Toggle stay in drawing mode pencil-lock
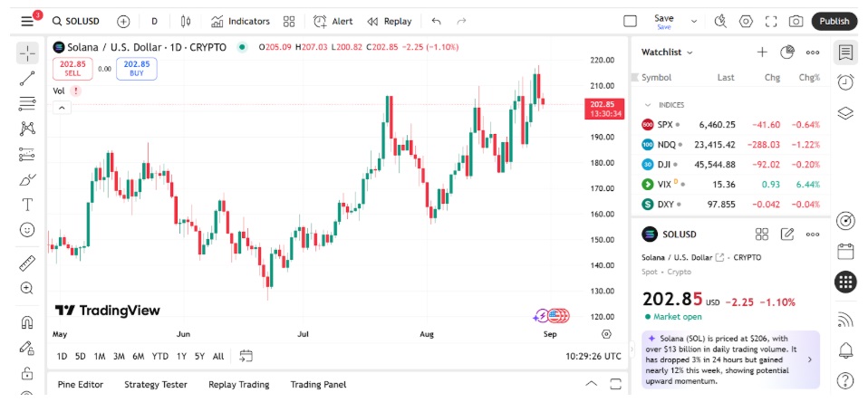The image size is (868, 402). pos(27,348)
